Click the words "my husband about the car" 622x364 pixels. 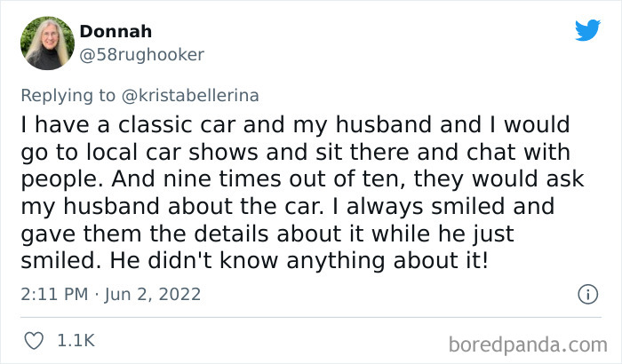(x=134, y=209)
